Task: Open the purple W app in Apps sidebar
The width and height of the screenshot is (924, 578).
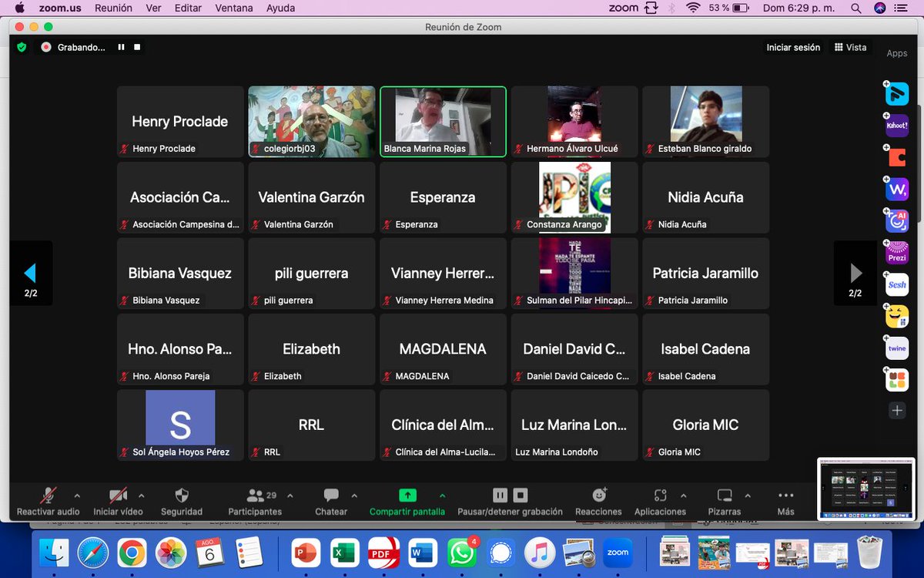Action: (x=897, y=189)
